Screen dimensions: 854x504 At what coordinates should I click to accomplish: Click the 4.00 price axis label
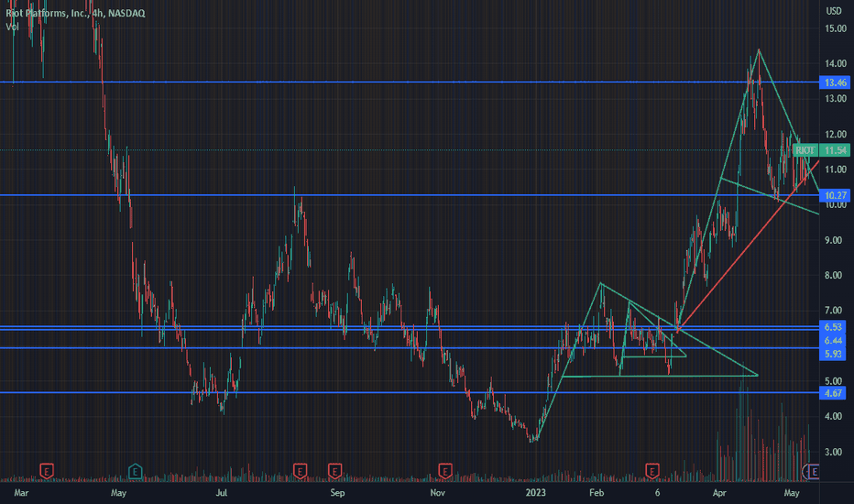click(x=833, y=416)
